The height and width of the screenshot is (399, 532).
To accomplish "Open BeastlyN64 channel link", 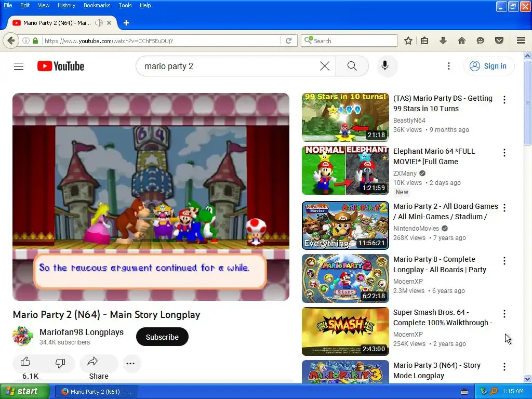I will click(409, 120).
